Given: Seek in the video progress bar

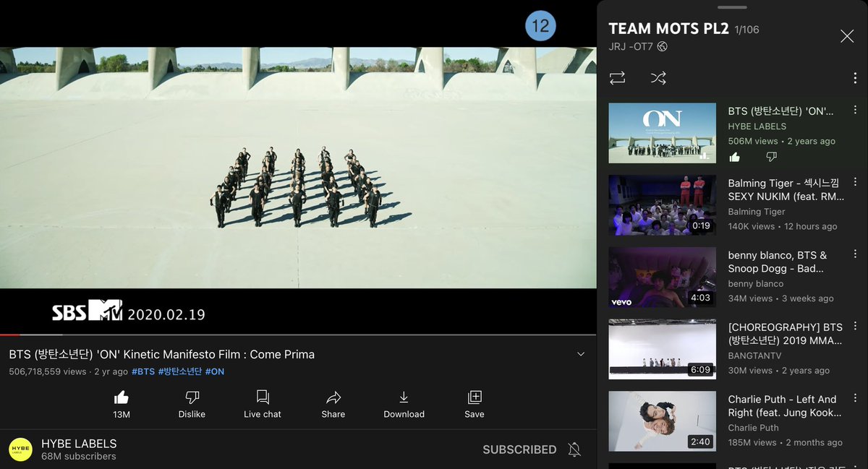Looking at the screenshot, I should 298,335.
